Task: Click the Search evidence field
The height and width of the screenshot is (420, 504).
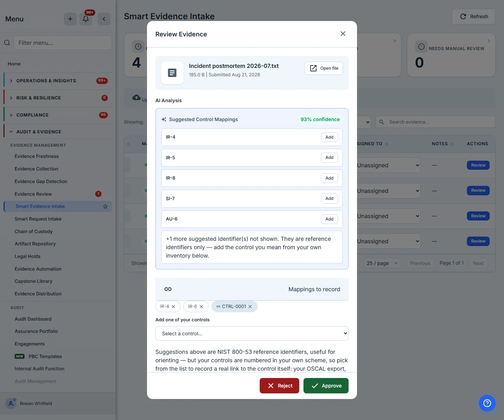Action: pyautogui.click(x=435, y=122)
